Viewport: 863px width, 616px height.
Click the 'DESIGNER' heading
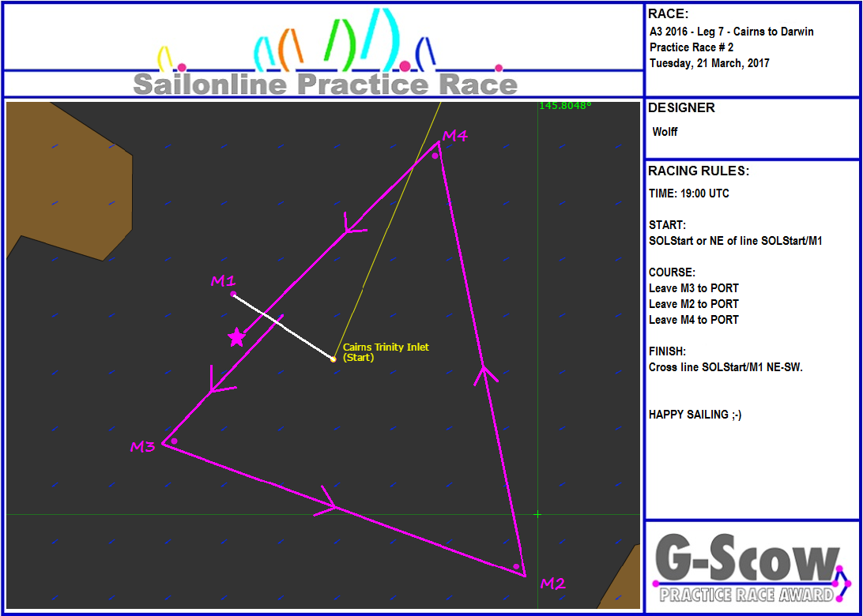(682, 108)
